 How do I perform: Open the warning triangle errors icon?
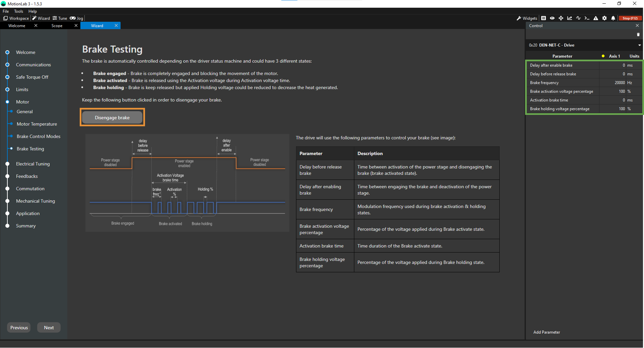click(x=596, y=18)
